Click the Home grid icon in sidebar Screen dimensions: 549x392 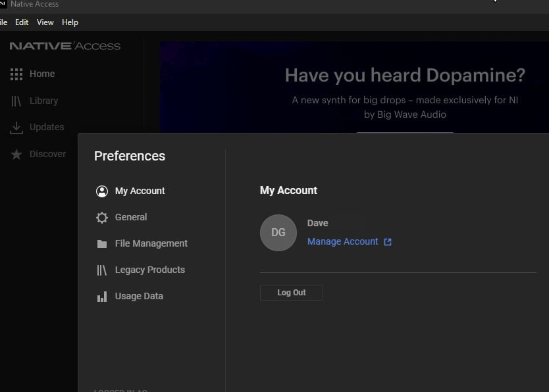pos(16,74)
